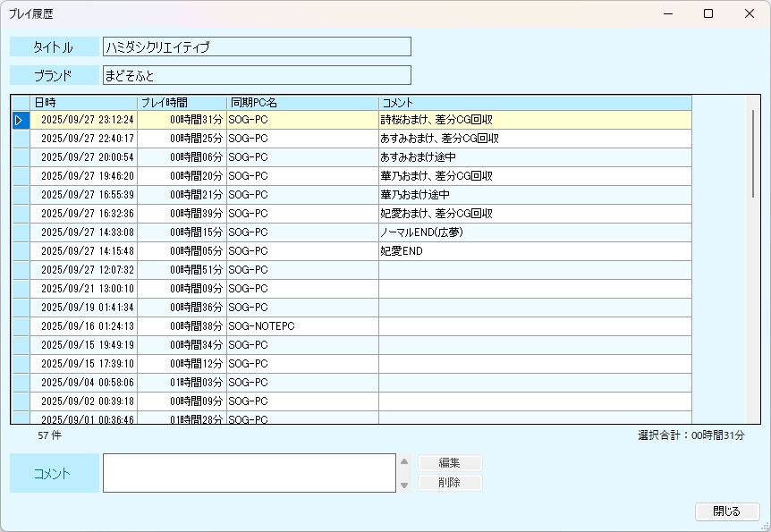The image size is (771, 532).
Task: Maximize the プレイ履歴 window
Action: pyautogui.click(x=708, y=13)
